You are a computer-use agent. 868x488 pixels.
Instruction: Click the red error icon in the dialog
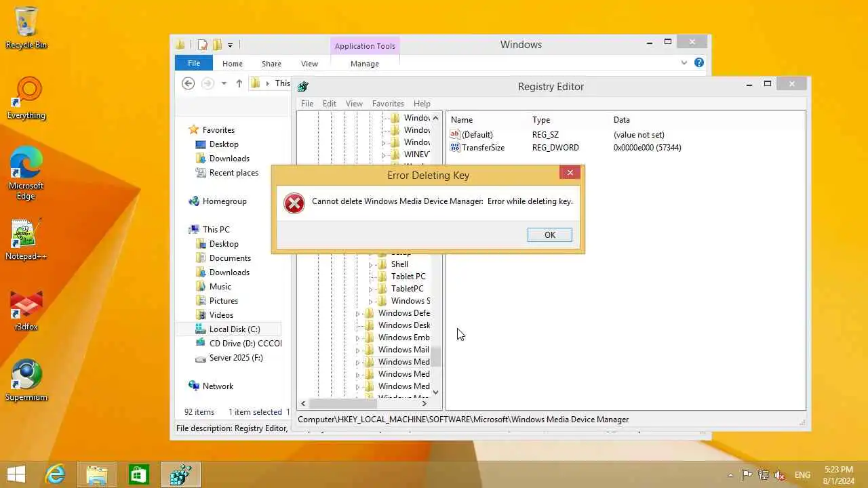point(294,203)
